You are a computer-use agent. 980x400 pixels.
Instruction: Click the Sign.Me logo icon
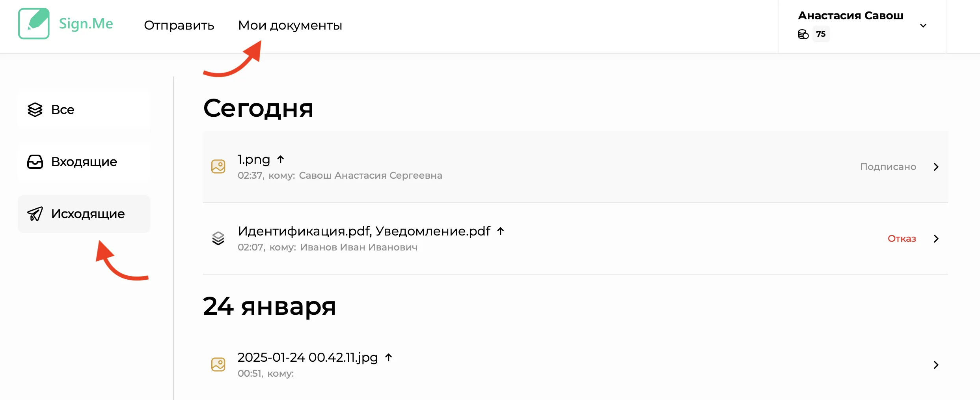click(34, 24)
